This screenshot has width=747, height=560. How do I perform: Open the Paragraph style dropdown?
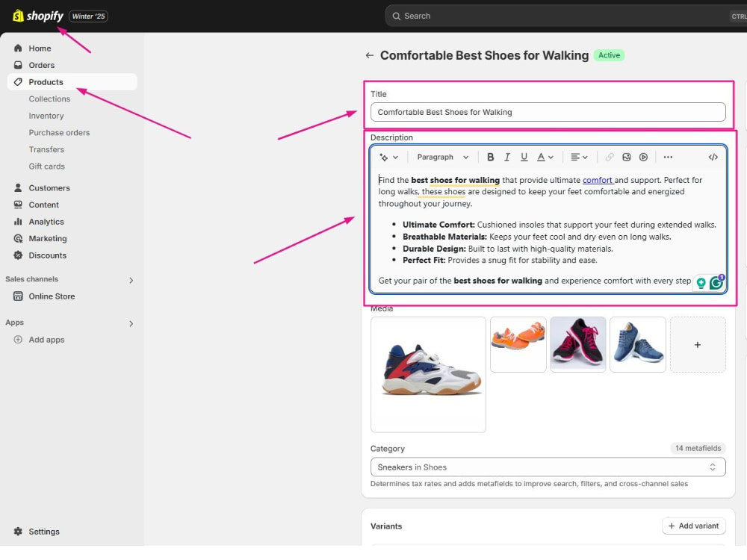442,157
